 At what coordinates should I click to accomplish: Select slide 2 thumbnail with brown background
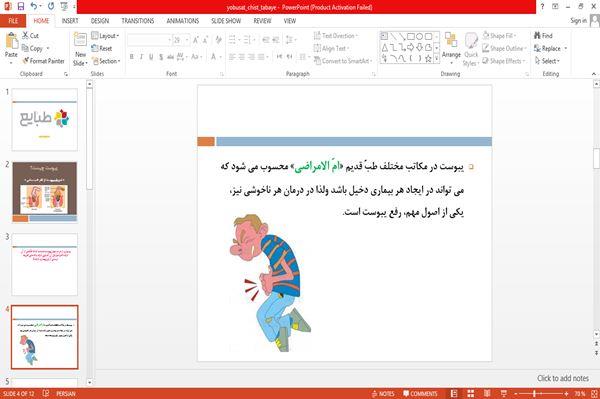pos(44,192)
